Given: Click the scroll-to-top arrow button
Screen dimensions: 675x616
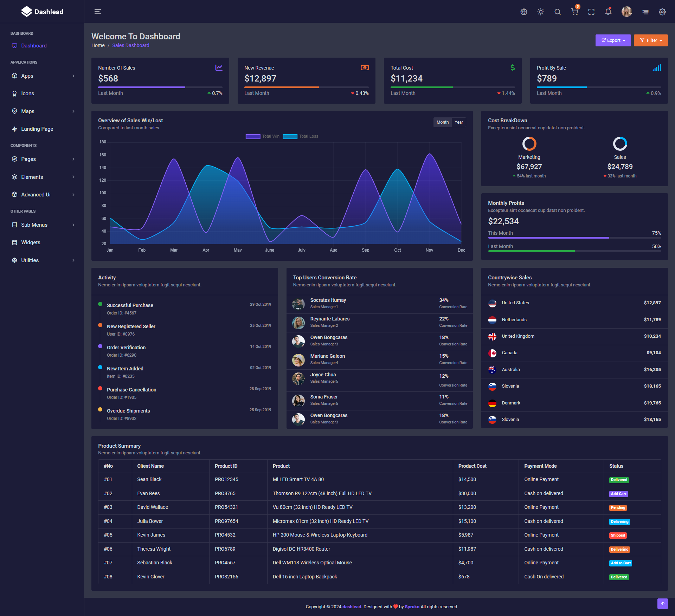Looking at the screenshot, I should 662,603.
